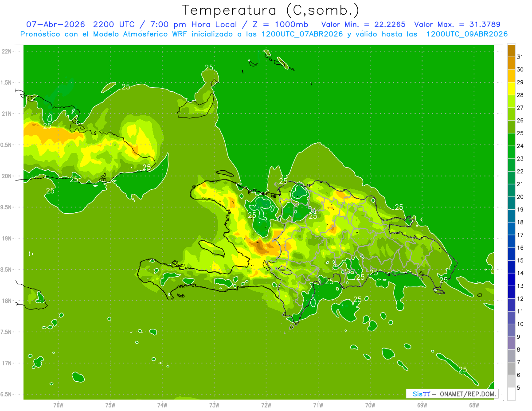Viewport: 532px width, 411px height.
Task: Click the Gonâve island outline in the gulf
Action: [213, 248]
